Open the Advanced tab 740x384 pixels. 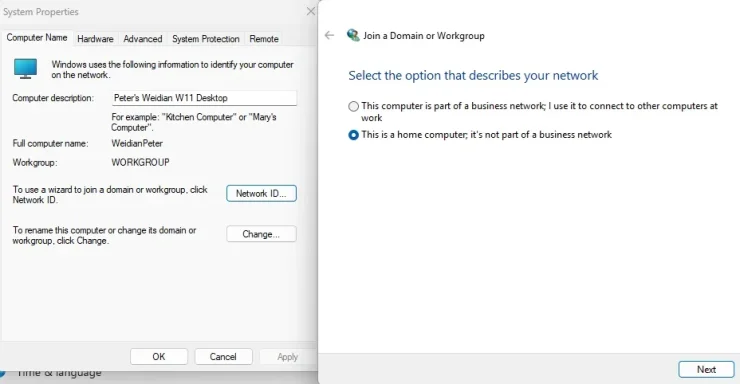pos(143,39)
